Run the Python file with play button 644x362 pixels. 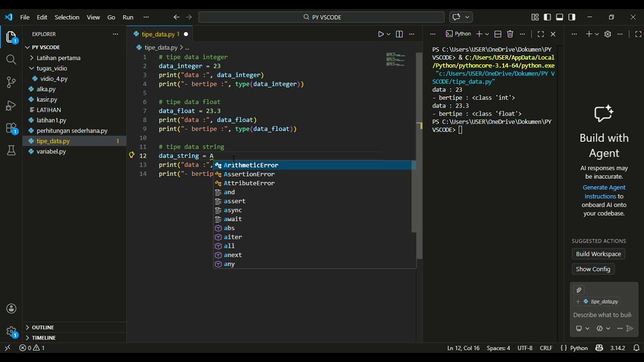point(381,34)
